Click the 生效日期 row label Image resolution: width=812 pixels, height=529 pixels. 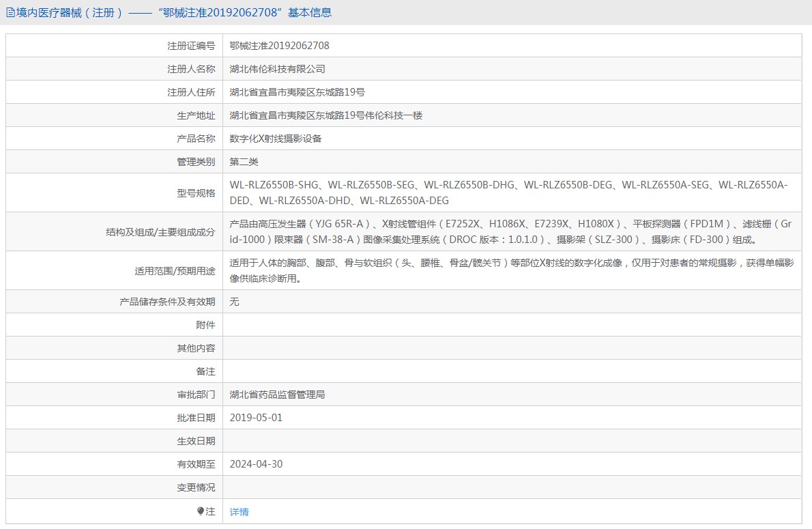point(196,441)
